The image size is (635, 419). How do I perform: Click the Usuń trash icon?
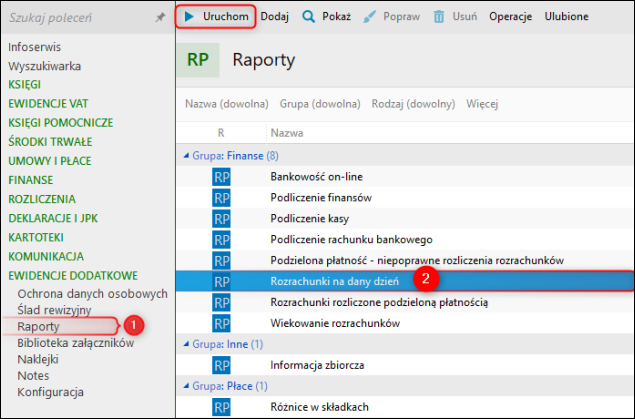tap(439, 17)
